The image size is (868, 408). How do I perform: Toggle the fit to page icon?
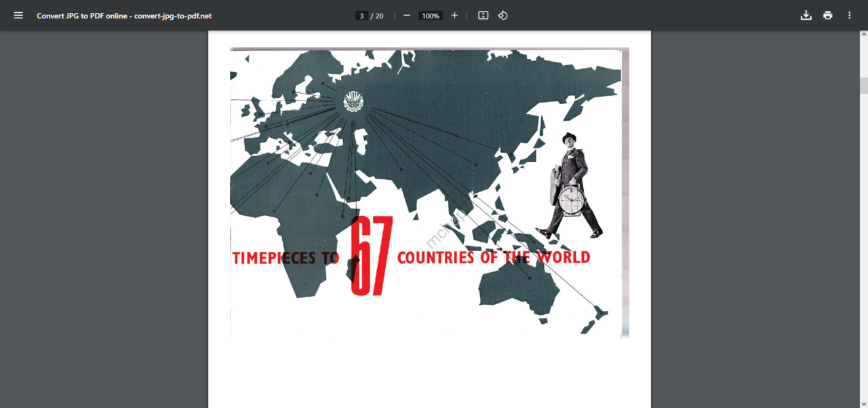tap(483, 15)
